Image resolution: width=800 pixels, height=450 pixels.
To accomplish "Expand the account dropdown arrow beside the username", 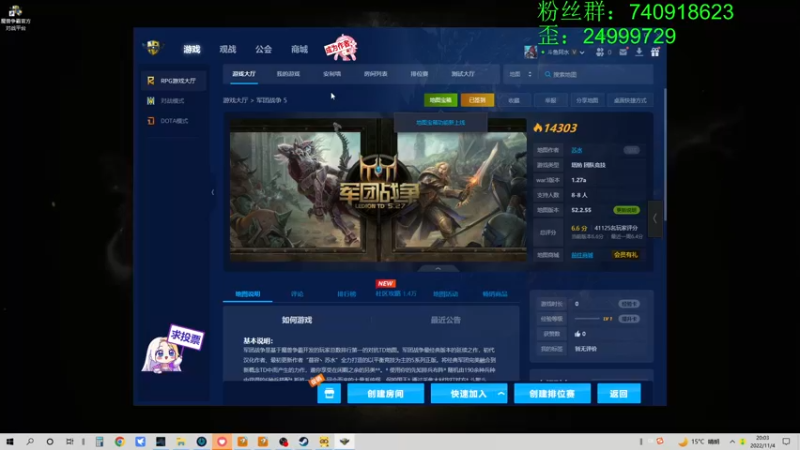I will pyautogui.click(x=582, y=52).
